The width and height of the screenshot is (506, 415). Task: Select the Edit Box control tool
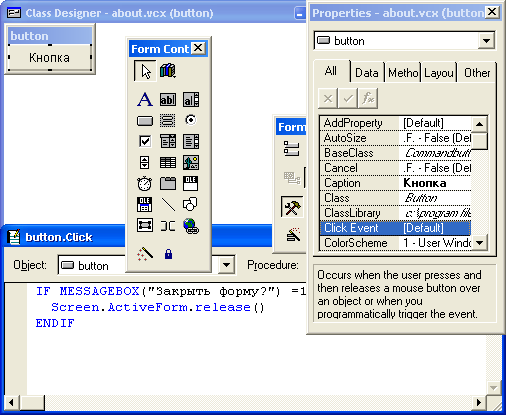pos(191,99)
